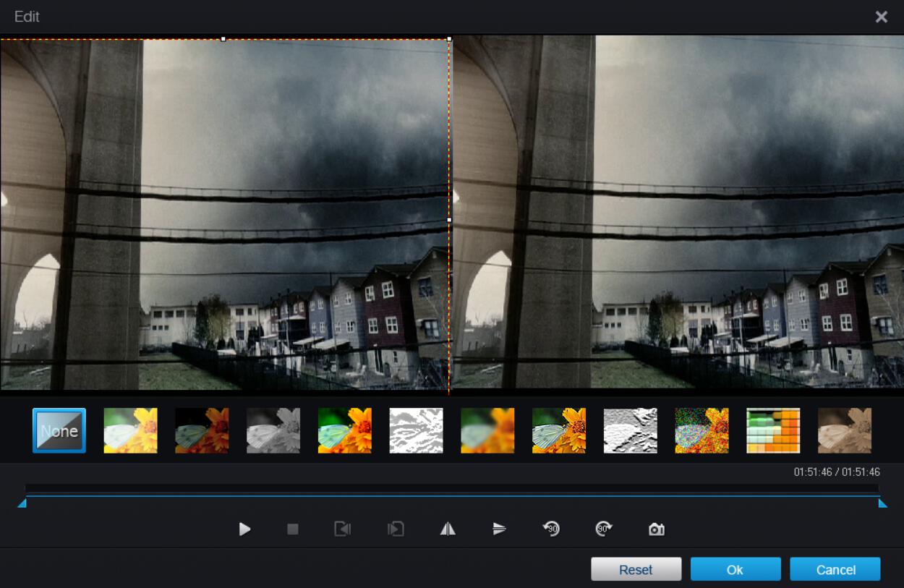Select the crop handle on right edge

click(x=449, y=219)
